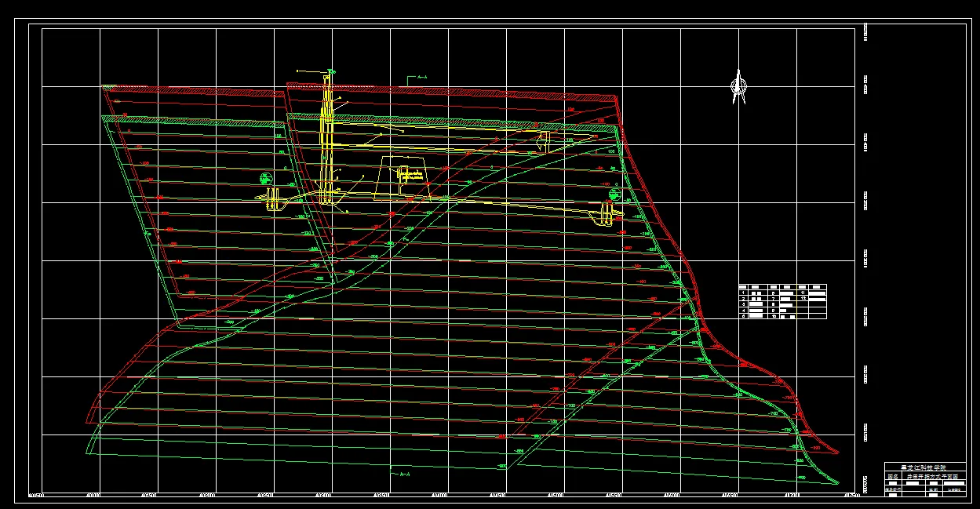Click legend table entry number 10
This screenshot has width=980, height=509.
pos(774,316)
